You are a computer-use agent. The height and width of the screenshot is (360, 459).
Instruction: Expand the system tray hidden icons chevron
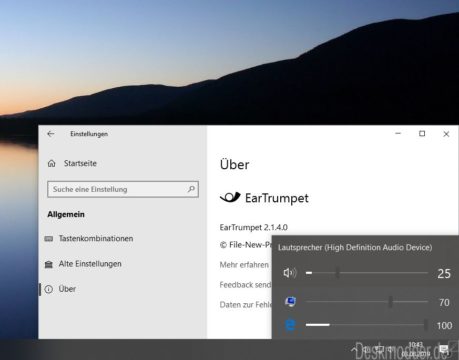(x=354, y=350)
